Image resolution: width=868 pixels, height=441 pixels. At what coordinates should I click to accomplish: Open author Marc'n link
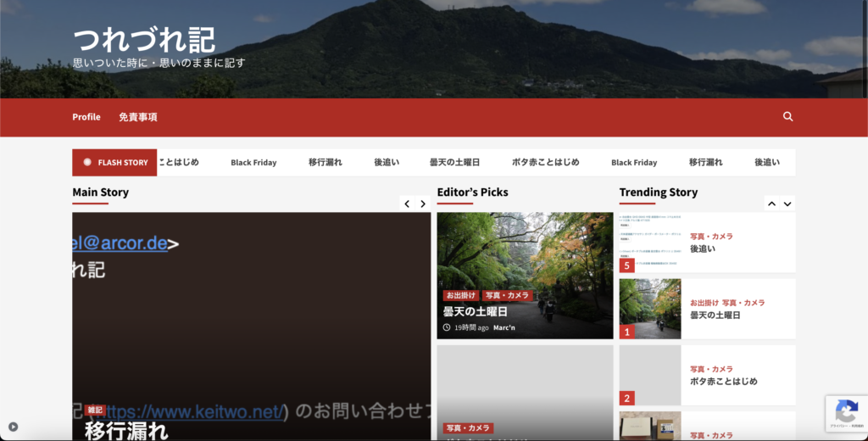click(504, 327)
